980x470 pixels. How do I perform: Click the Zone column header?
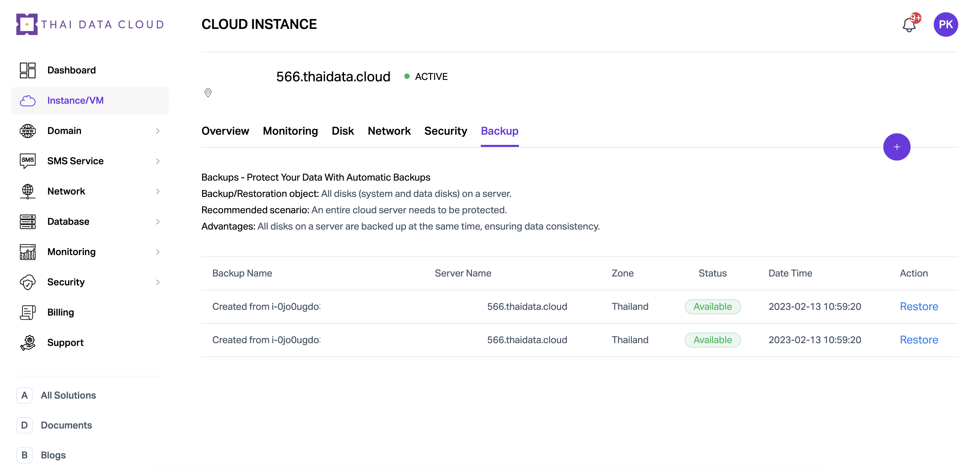622,273
